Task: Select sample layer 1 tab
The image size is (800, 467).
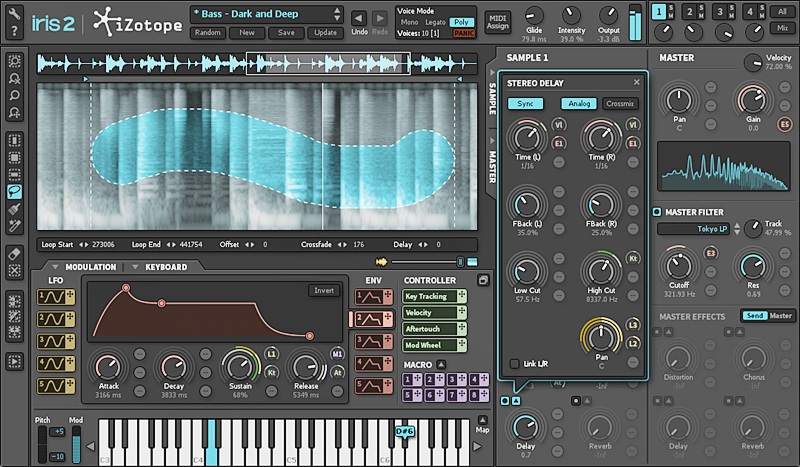Action: tap(659, 12)
